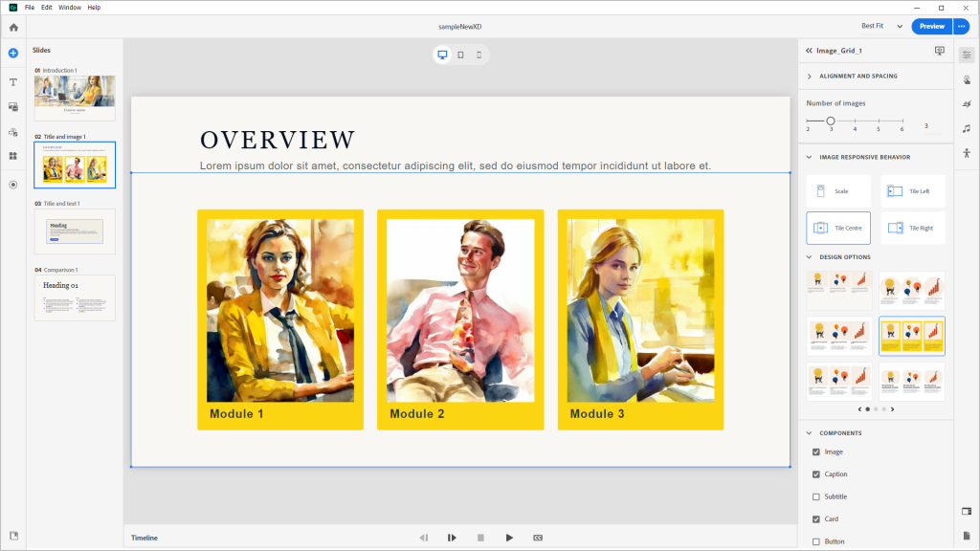Click the blue Preview button
Viewport: 980px width, 551px height.
tap(931, 26)
